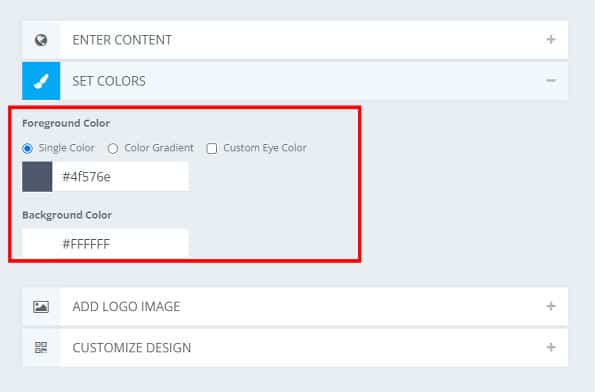Expand Customize Design with plus icon
This screenshot has width=600, height=392.
pos(551,347)
